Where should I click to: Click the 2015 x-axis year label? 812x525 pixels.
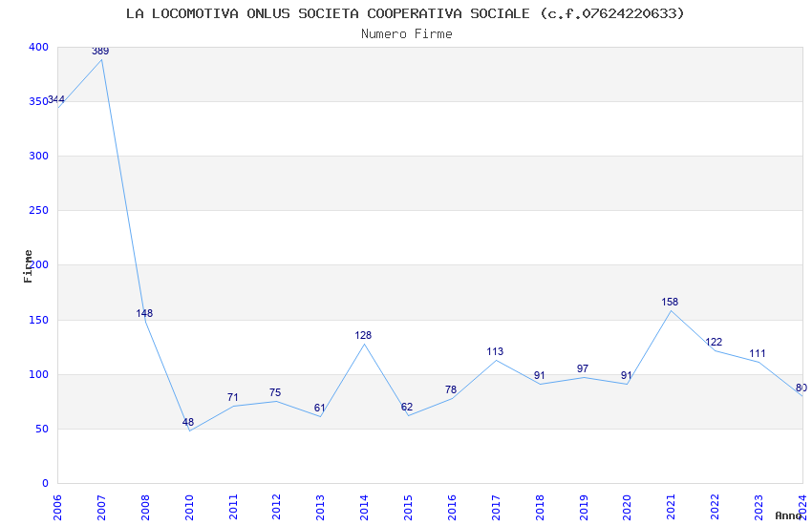408,508
